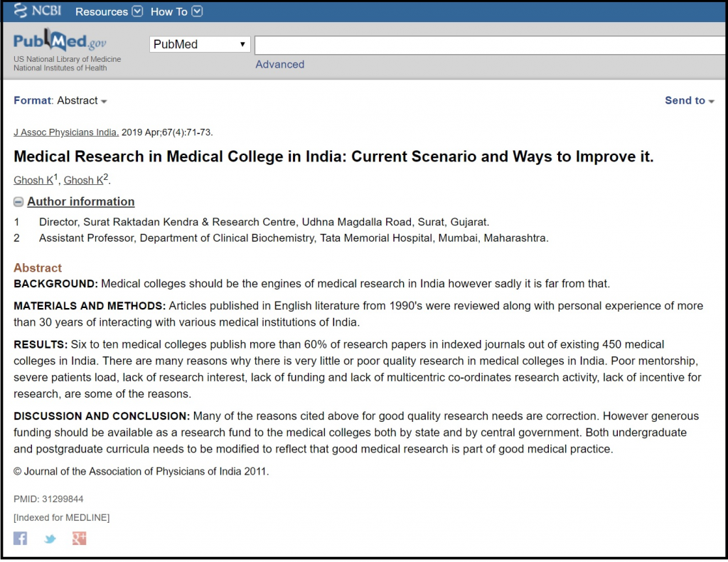Select the RESULTS label in abstract

pyautogui.click(x=41, y=344)
